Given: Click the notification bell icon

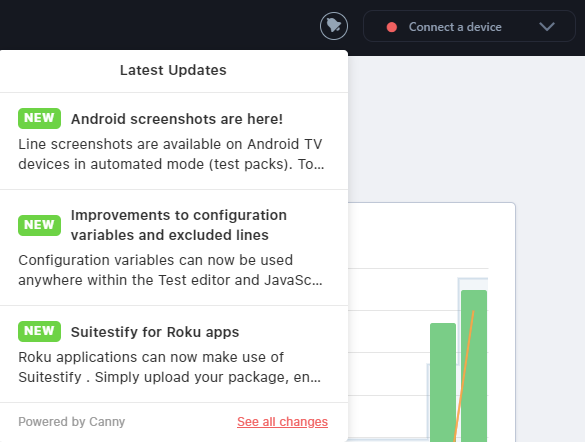Looking at the screenshot, I should click(x=334, y=26).
